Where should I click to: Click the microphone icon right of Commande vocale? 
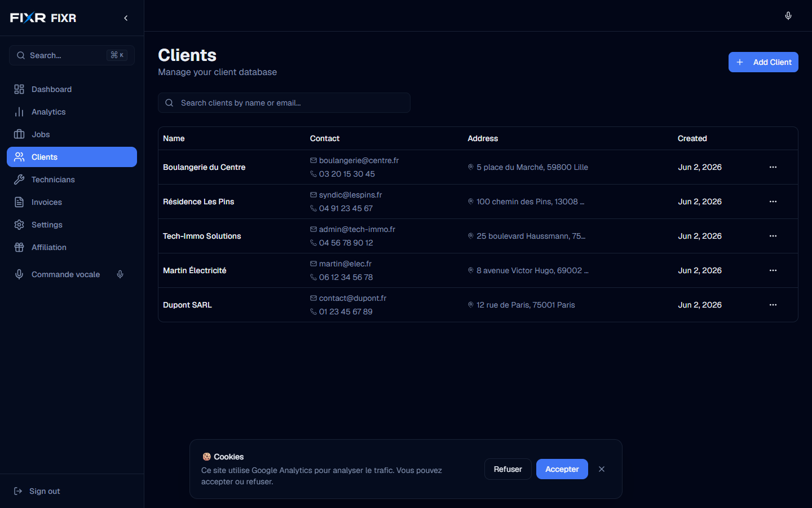tap(120, 274)
